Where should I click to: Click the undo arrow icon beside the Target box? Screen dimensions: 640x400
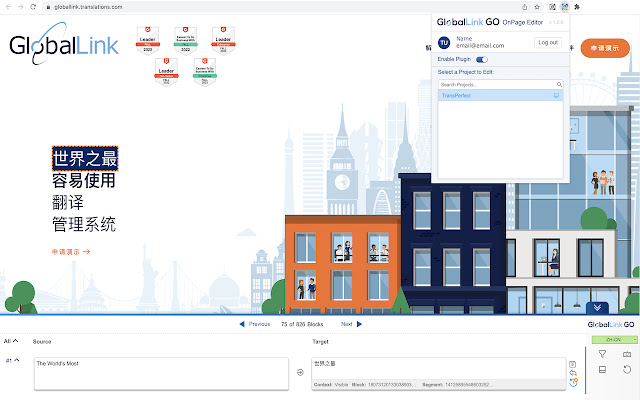(x=573, y=373)
